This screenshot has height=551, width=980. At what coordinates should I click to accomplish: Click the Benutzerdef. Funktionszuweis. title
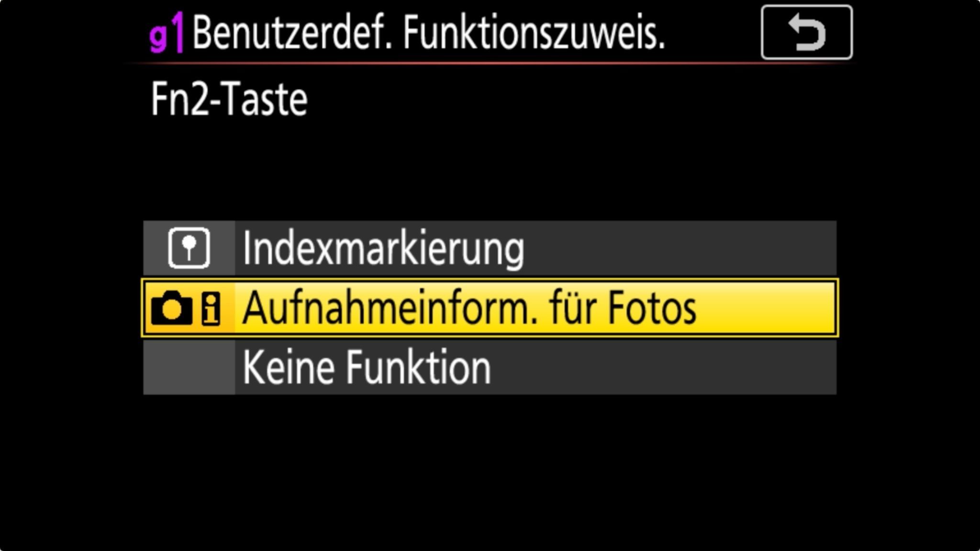[428, 33]
